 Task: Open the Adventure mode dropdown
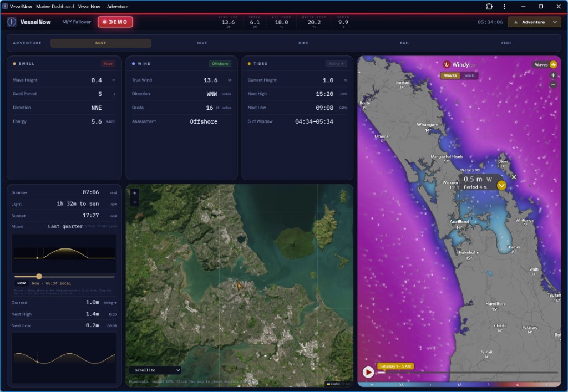click(534, 22)
